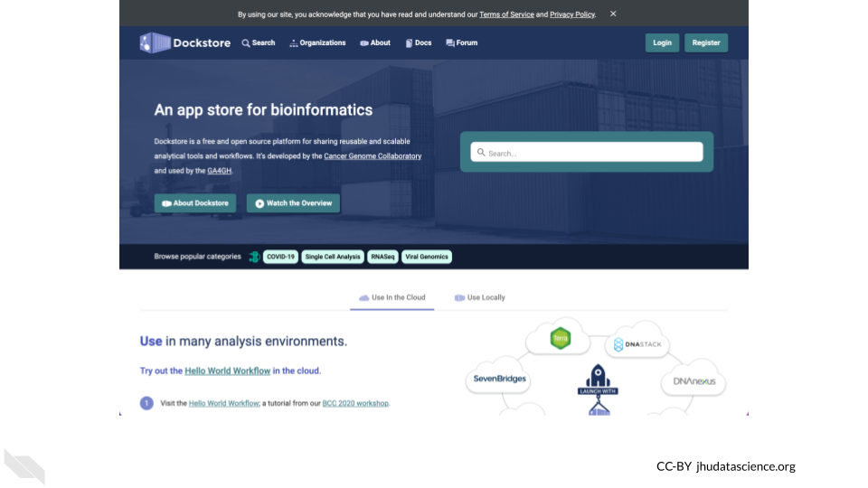Click the Forum chat bubble icon
Image resolution: width=868 pixels, height=488 pixels.
450,43
